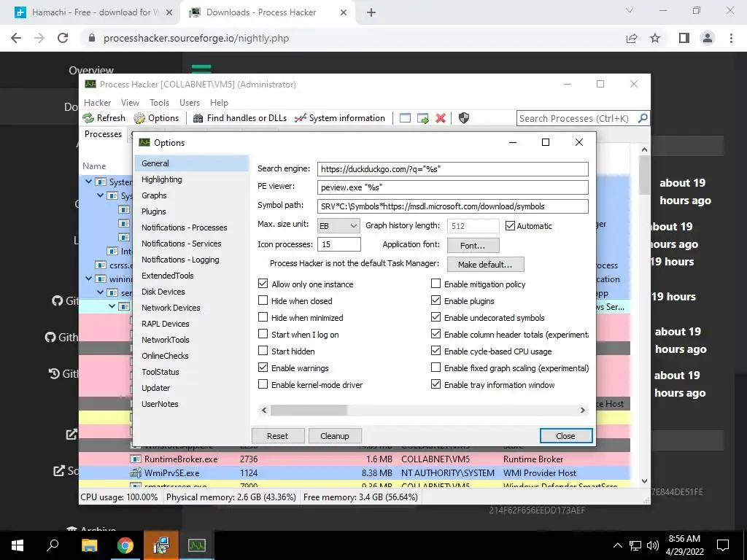Check Start hidden option
747x560 pixels.
[263, 351]
